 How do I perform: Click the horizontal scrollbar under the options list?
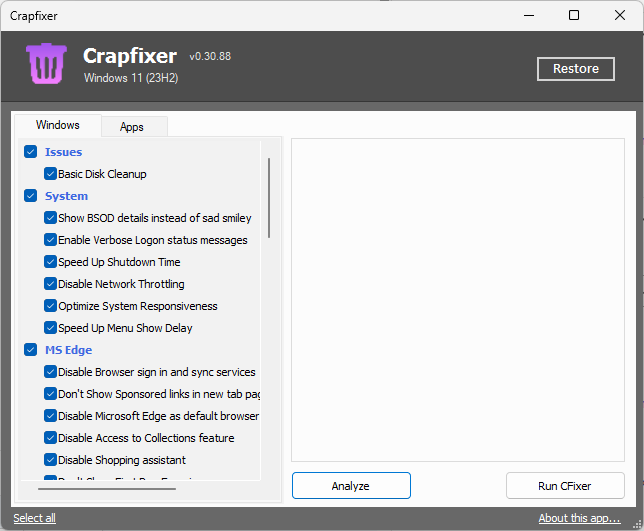107,489
